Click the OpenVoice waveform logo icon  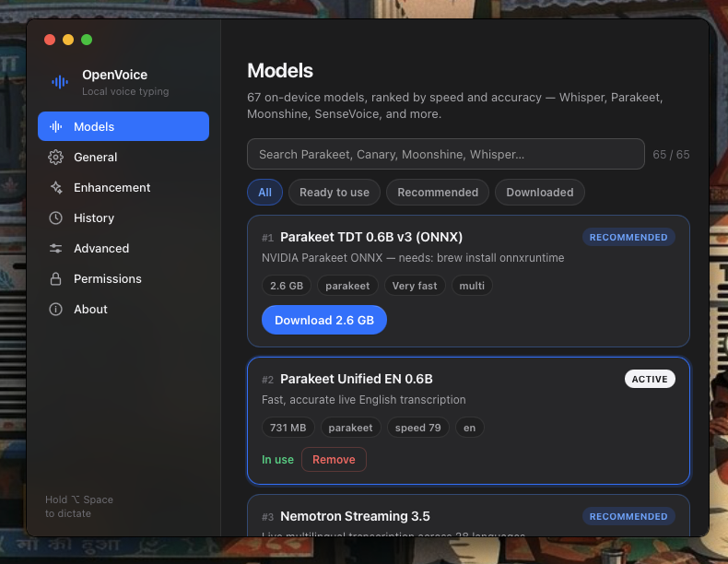coord(60,82)
